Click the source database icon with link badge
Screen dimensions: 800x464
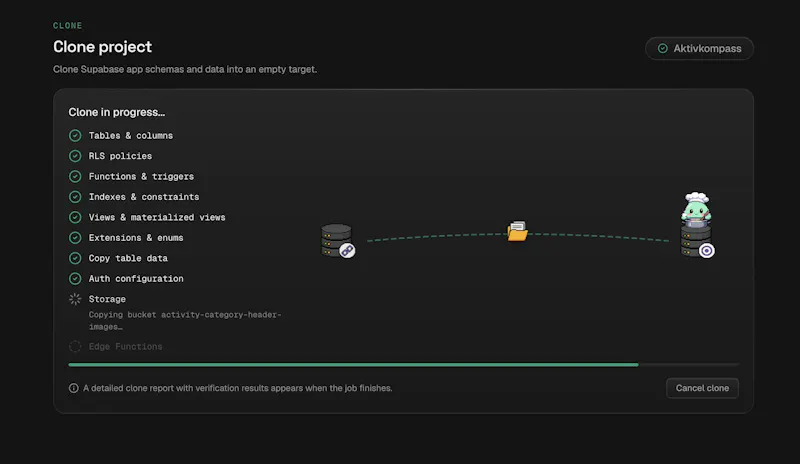(x=338, y=241)
